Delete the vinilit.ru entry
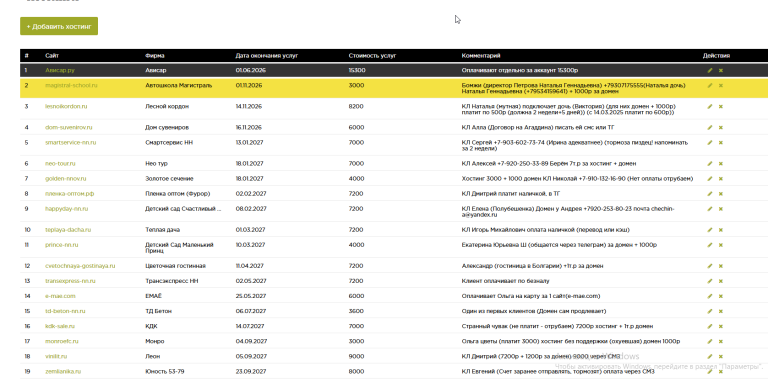 (x=720, y=357)
